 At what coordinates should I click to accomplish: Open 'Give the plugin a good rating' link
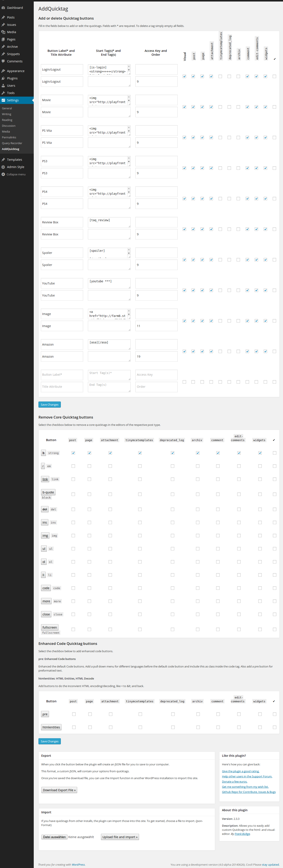point(241,771)
